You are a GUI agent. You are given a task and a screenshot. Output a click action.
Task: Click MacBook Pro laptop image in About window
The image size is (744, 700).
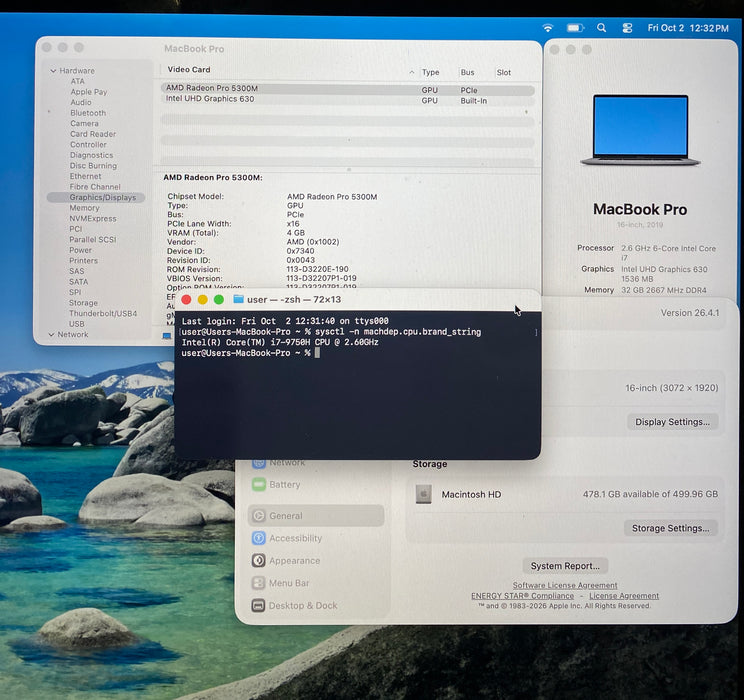(640, 130)
